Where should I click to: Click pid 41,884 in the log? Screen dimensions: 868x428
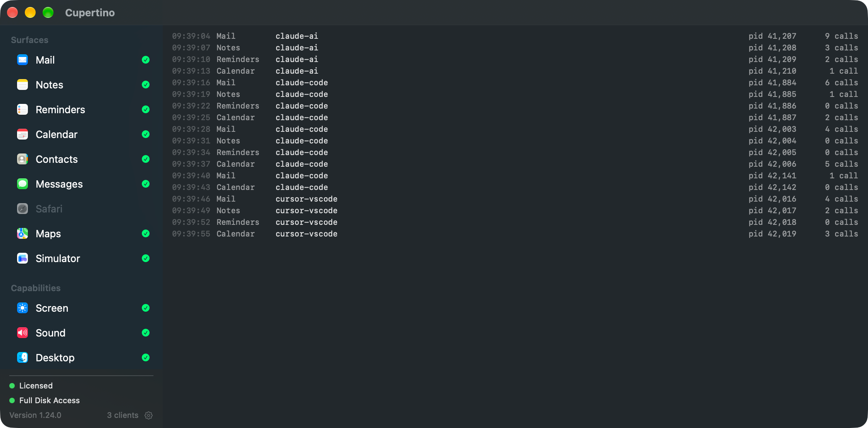pos(772,83)
